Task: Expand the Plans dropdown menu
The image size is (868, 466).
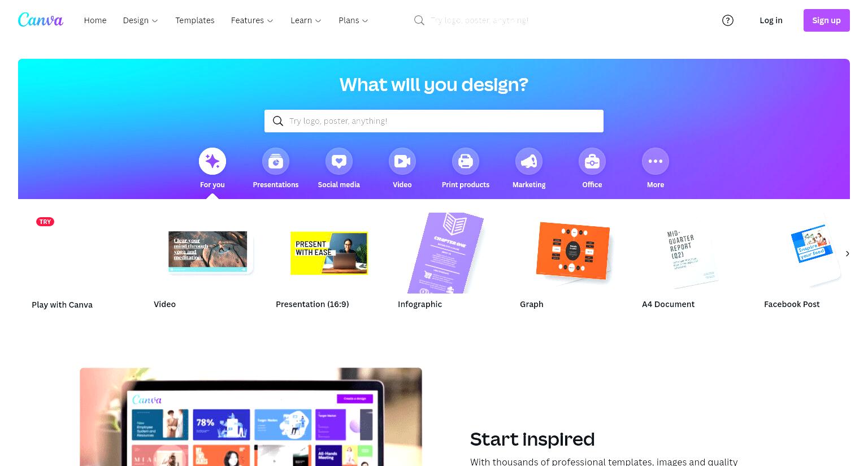Action: coord(353,20)
